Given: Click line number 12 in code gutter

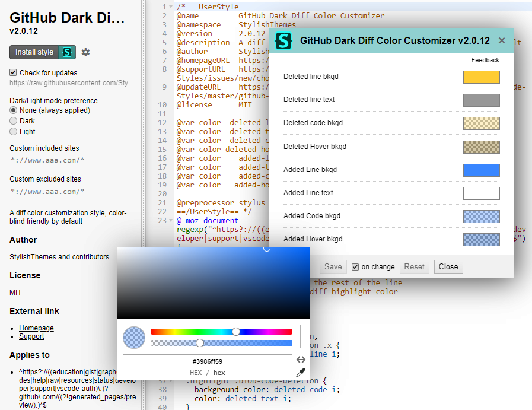Looking at the screenshot, I should 162,122.
